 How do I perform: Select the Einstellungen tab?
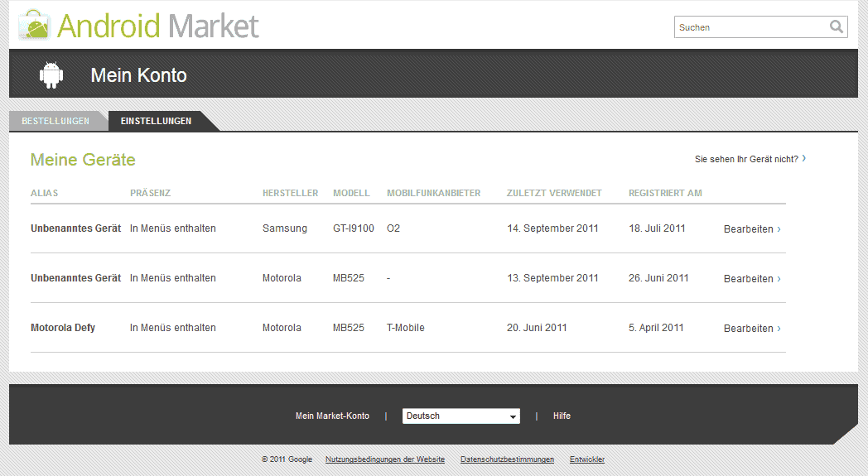(156, 121)
